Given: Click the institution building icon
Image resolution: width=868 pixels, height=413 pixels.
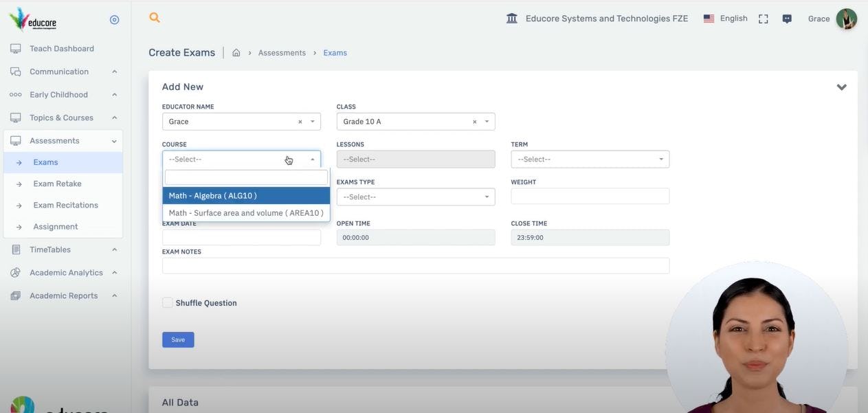Looking at the screenshot, I should coord(512,19).
